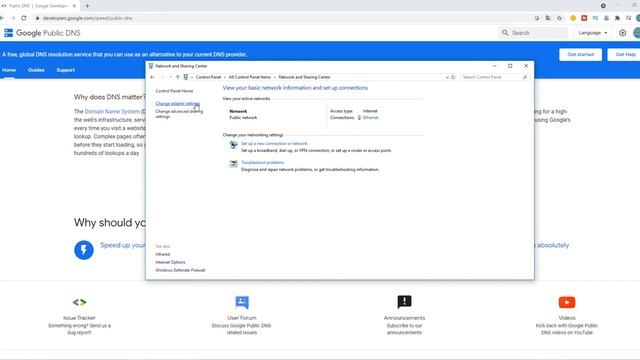Expand address bar history dropdown
This screenshot has height=360, width=640.
447,77
